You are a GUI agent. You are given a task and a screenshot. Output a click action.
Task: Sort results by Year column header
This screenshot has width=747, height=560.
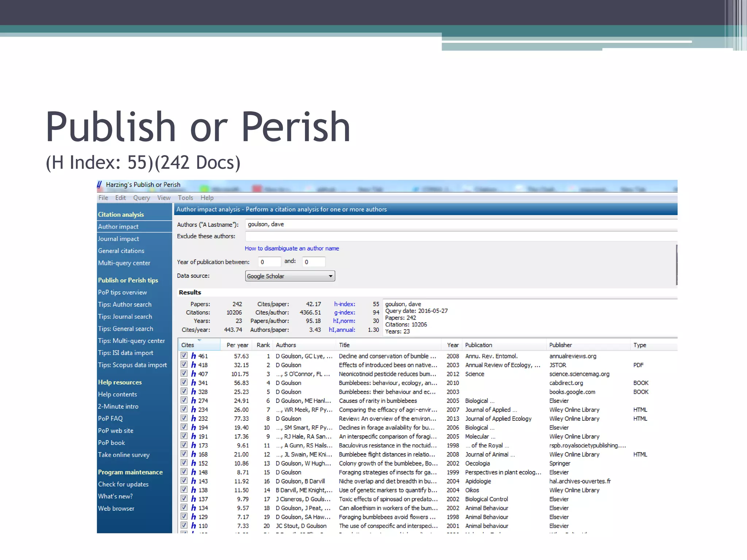click(x=452, y=345)
